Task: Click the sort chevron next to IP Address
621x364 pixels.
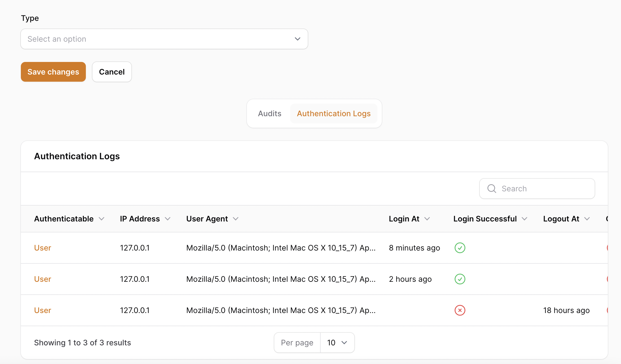Action: (168, 219)
